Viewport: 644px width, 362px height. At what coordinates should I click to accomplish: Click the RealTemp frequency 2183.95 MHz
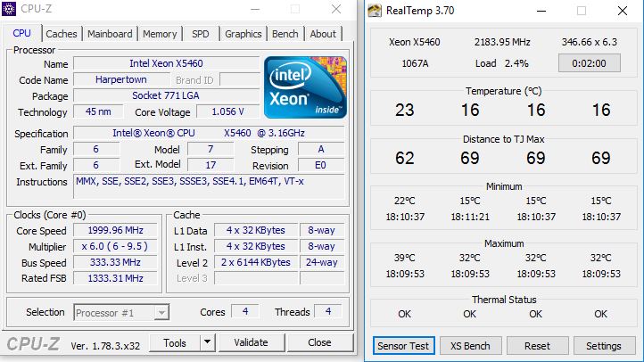pos(502,42)
